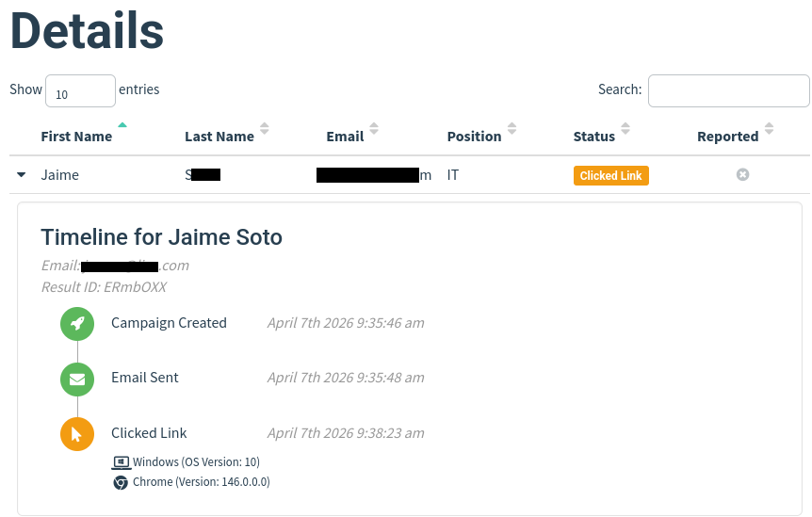Click the Jaime first name cell
This screenshot has height=517, width=812.
click(x=60, y=175)
